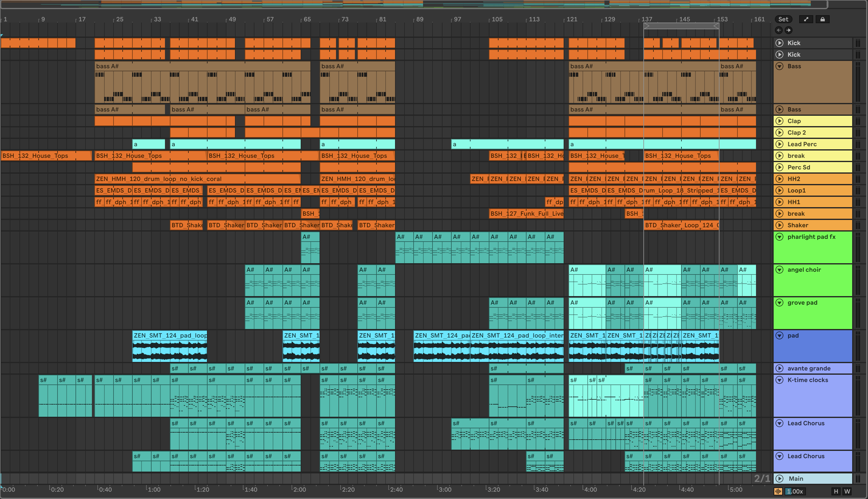Jump to the previous locator arrow

click(779, 30)
